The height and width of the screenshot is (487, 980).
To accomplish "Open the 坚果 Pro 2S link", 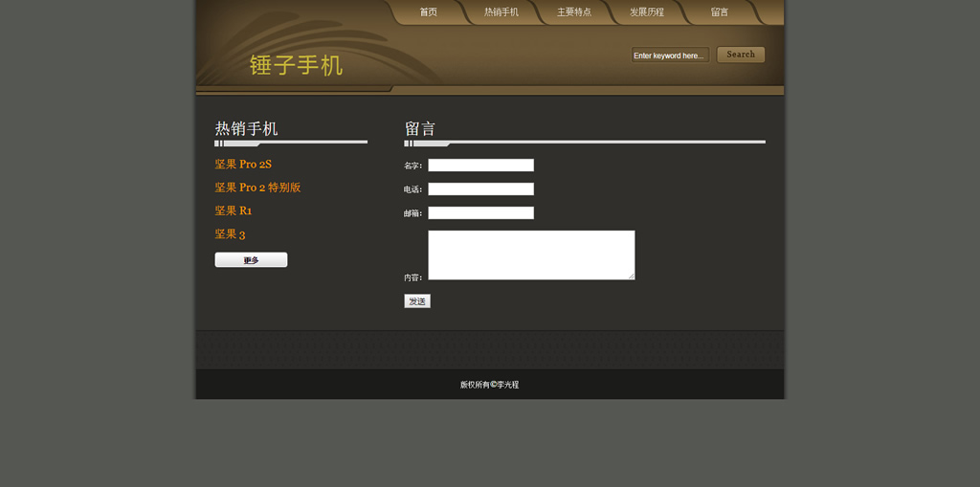I will [x=243, y=165].
